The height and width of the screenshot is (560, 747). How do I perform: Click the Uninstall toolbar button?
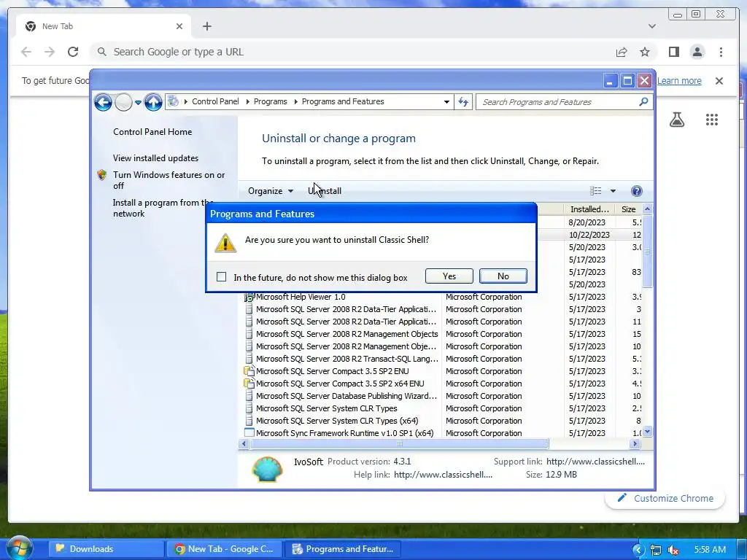point(325,191)
